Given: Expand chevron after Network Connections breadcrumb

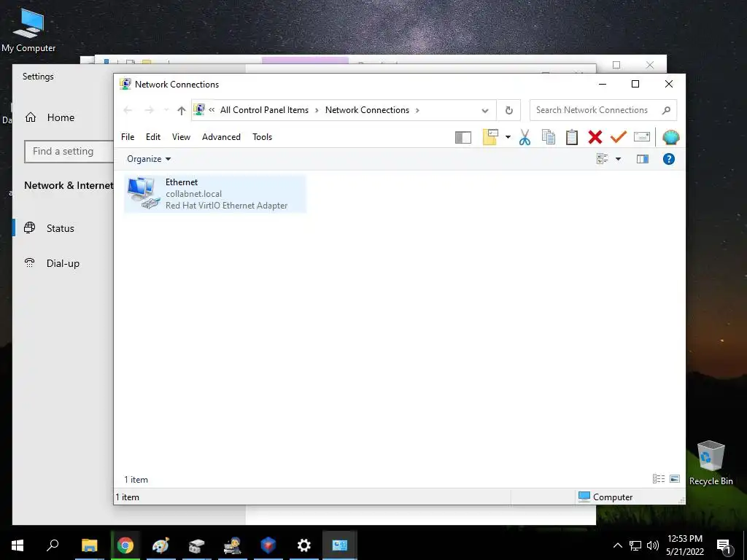Looking at the screenshot, I should (x=417, y=111).
